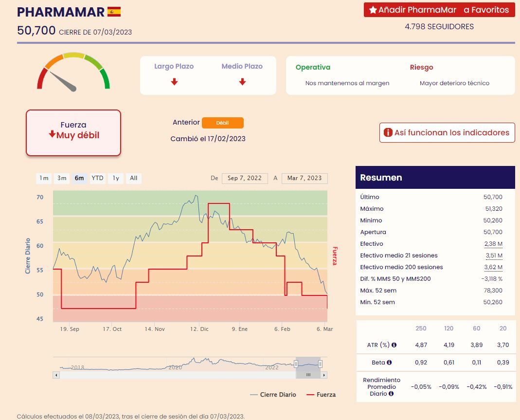Image resolution: width=520 pixels, height=420 pixels.
Task: Click the Spanish flag icon next to PHARMAMAR
Action: click(x=114, y=12)
